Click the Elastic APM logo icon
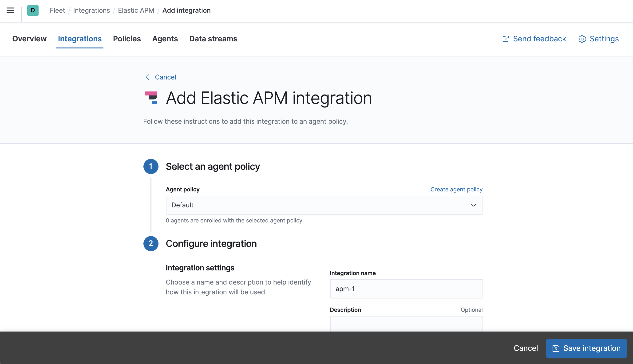Image resolution: width=633 pixels, height=364 pixels. pos(151,98)
